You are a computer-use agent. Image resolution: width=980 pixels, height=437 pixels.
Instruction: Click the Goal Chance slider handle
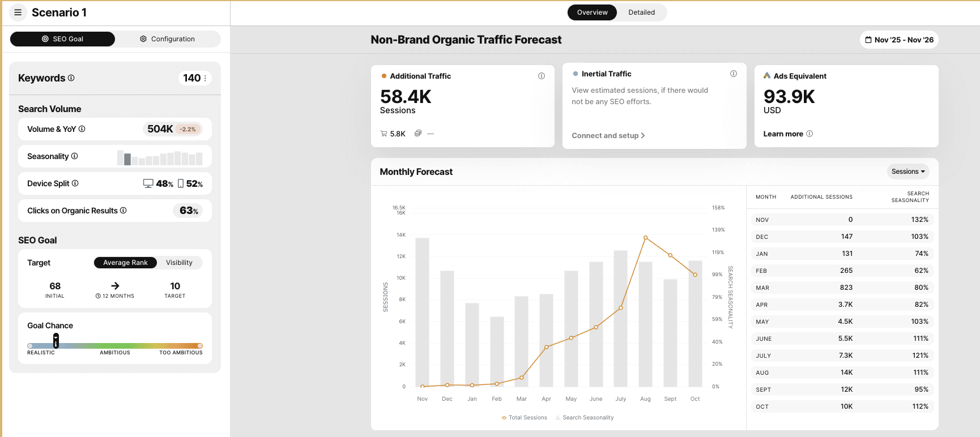56,341
